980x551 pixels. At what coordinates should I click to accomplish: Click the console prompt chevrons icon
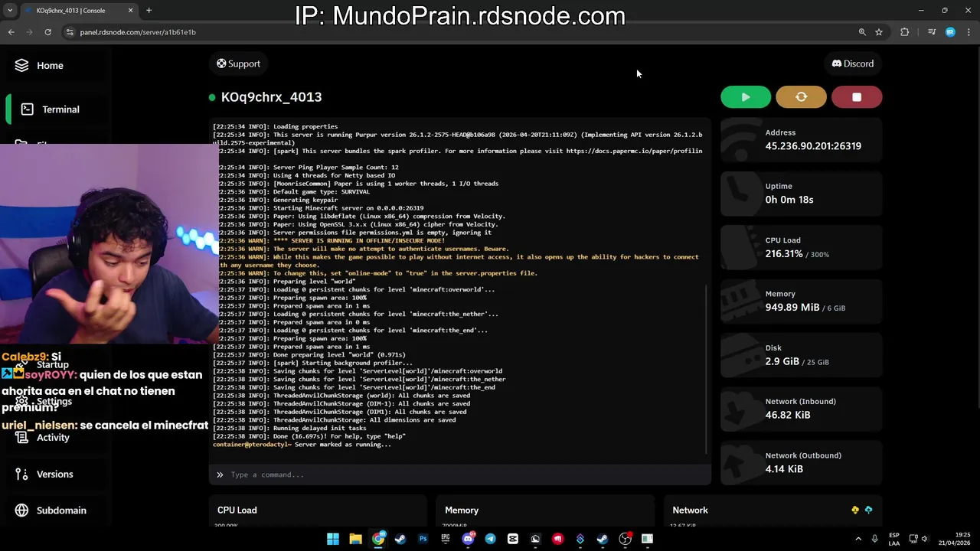[x=220, y=474]
